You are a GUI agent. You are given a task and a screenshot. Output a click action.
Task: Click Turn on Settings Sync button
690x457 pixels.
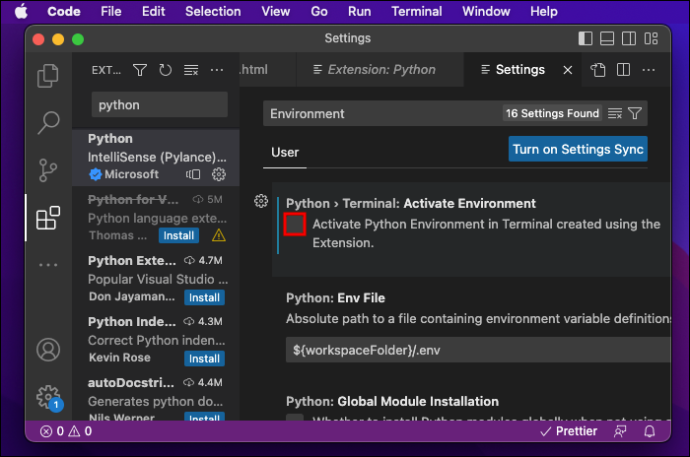coord(578,150)
